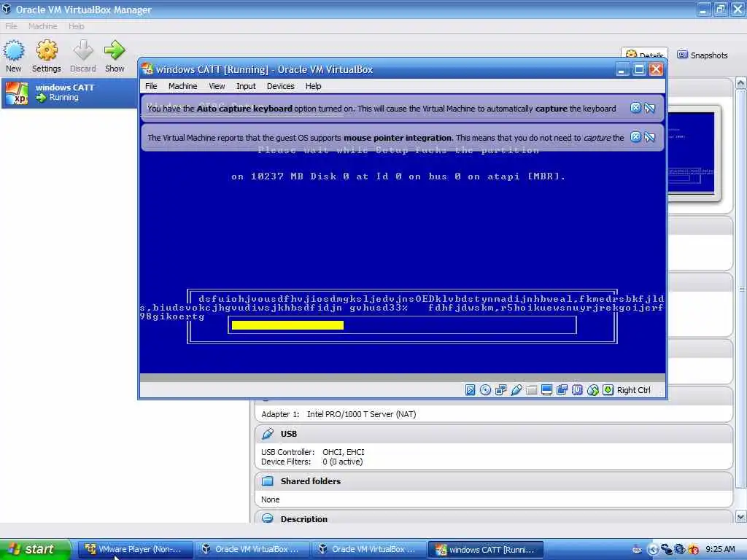Click 'Intel PRO/1000 T Server (NAT)' adapter text
Viewport: 747px width, 560px height.
361,414
